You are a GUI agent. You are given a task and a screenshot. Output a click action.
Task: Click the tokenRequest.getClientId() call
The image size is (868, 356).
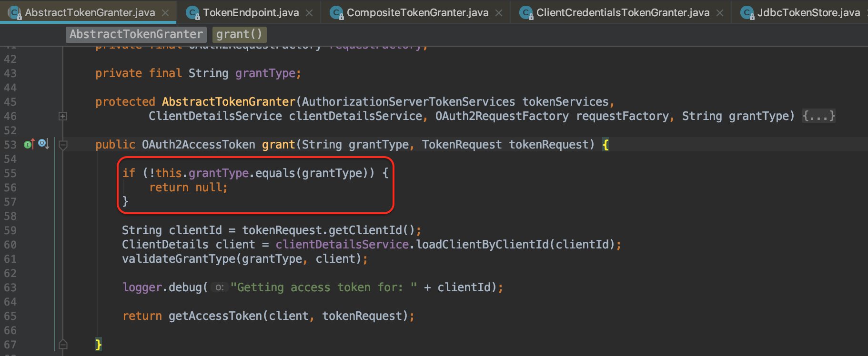pos(329,230)
